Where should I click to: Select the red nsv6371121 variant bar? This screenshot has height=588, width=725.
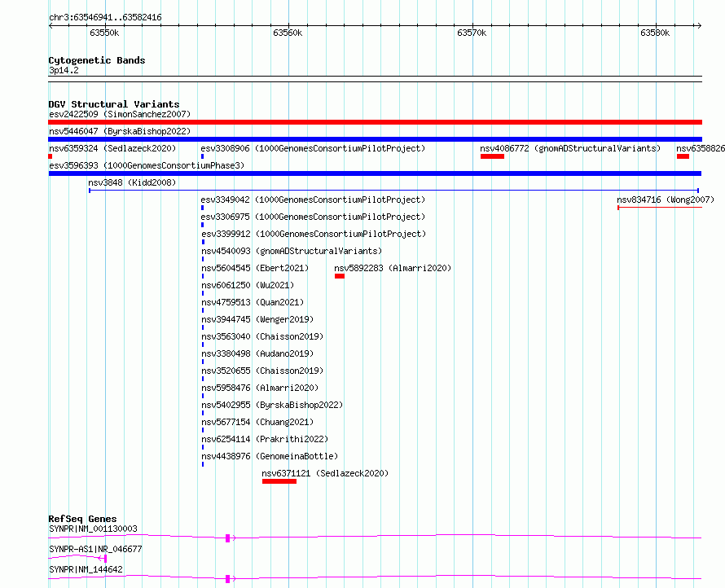click(279, 481)
